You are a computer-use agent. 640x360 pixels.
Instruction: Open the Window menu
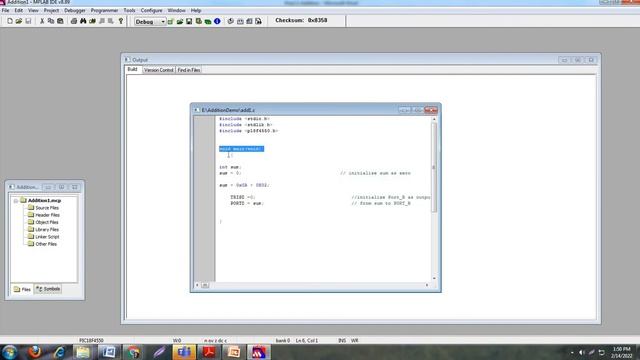click(176, 10)
